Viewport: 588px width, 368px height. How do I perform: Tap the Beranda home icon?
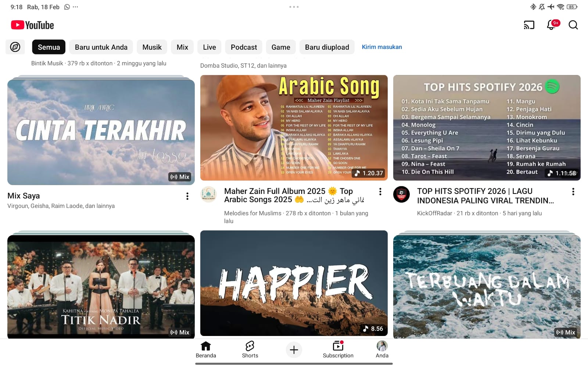pyautogui.click(x=206, y=349)
